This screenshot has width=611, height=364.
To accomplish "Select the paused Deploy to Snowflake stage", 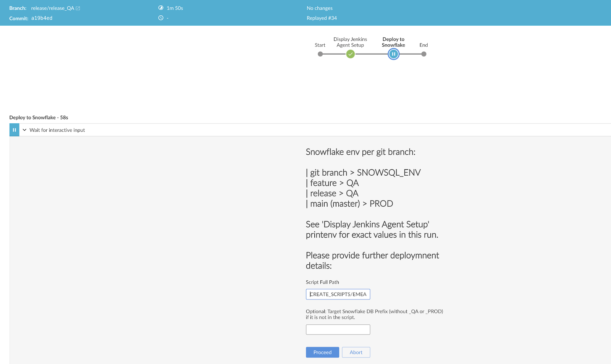I will point(393,54).
